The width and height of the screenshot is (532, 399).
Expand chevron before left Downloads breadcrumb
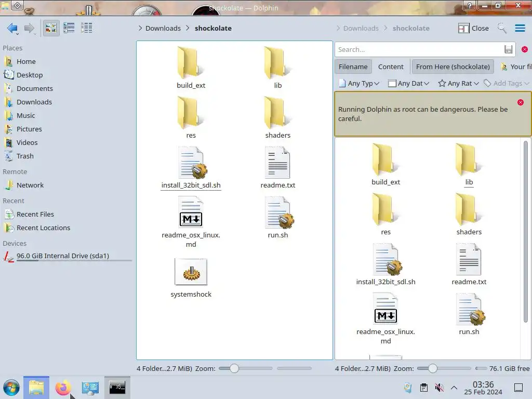140,28
